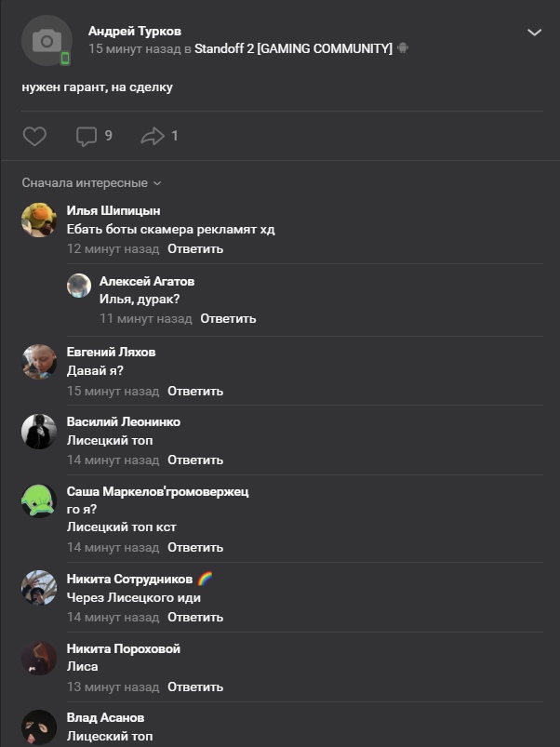
Task: Open the 'Сначала интересные' sort dropdown
Action: (91, 183)
